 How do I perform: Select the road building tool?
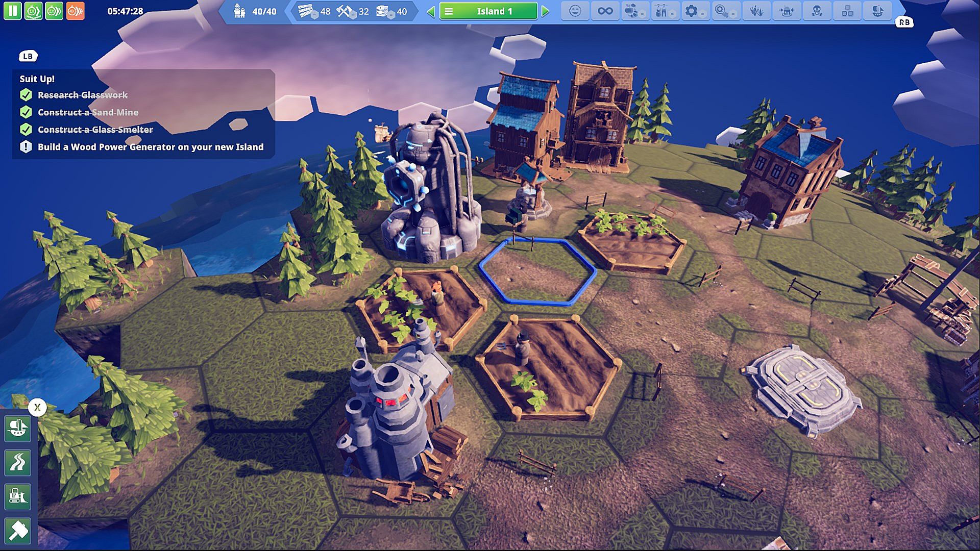tap(18, 462)
